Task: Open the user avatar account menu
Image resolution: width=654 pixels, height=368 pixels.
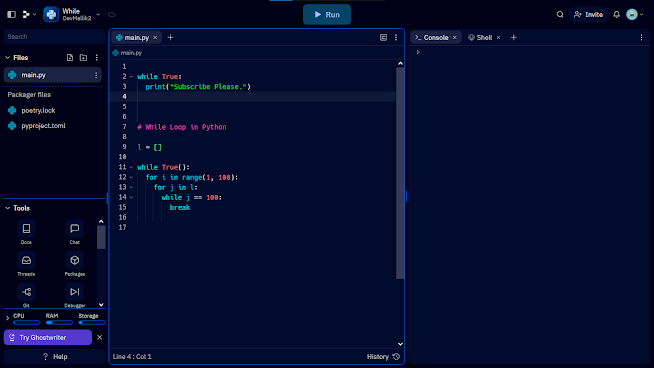Action: (x=635, y=15)
